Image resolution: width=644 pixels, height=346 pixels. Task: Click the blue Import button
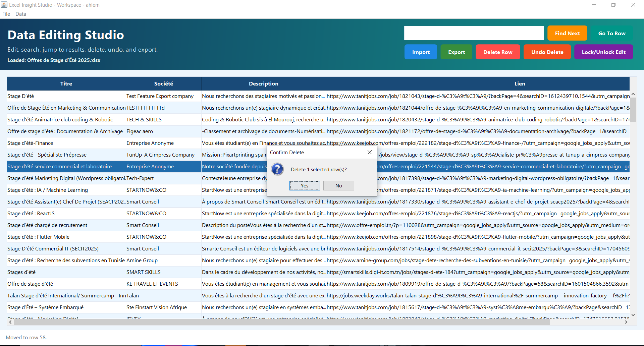click(x=421, y=52)
